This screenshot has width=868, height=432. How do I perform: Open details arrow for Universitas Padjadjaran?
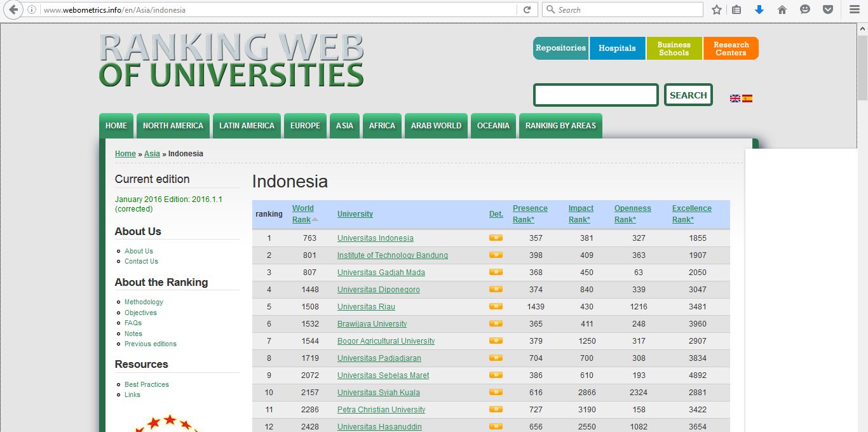click(496, 358)
